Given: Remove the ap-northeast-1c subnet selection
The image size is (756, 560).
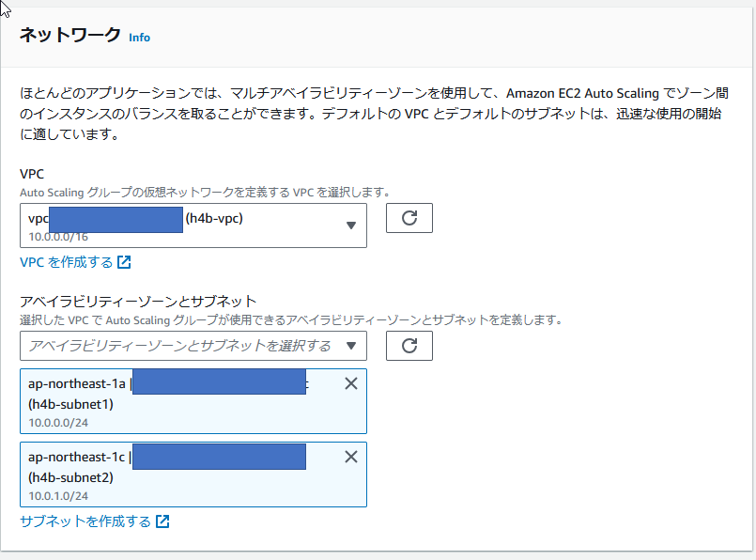Looking at the screenshot, I should 351,457.
